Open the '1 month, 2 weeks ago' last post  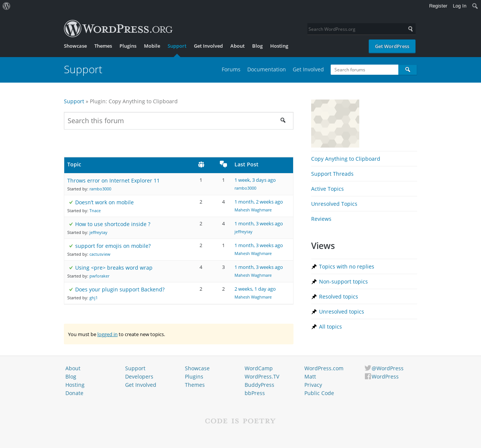259,202
